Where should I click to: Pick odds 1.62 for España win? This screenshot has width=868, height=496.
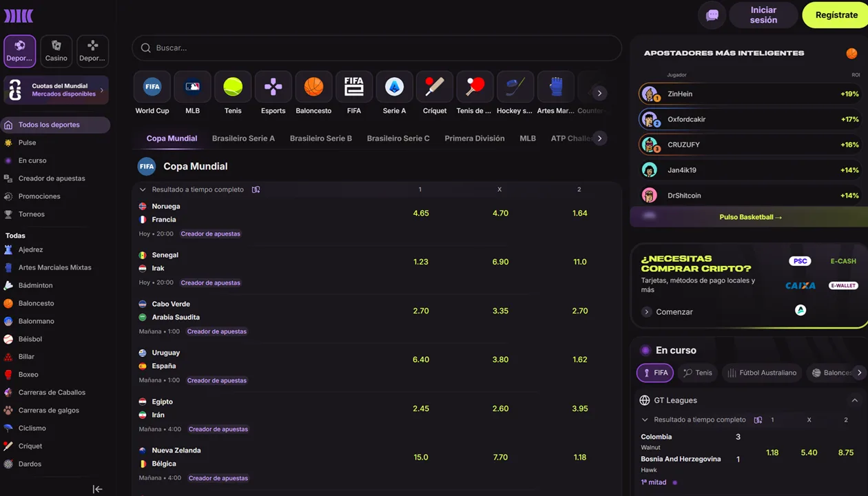(x=580, y=360)
